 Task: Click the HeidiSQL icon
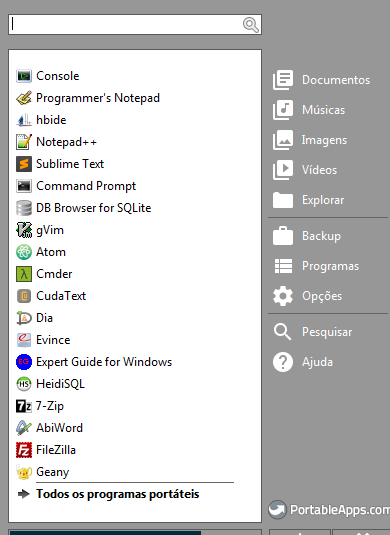point(24,384)
